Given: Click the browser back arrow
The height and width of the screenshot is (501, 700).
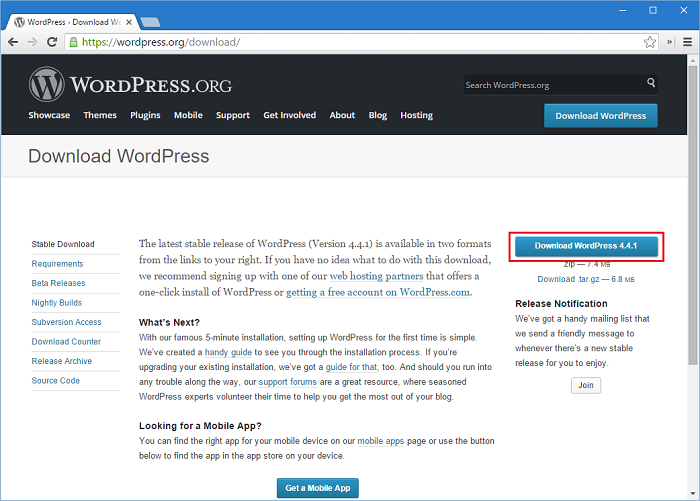Looking at the screenshot, I should (13, 42).
